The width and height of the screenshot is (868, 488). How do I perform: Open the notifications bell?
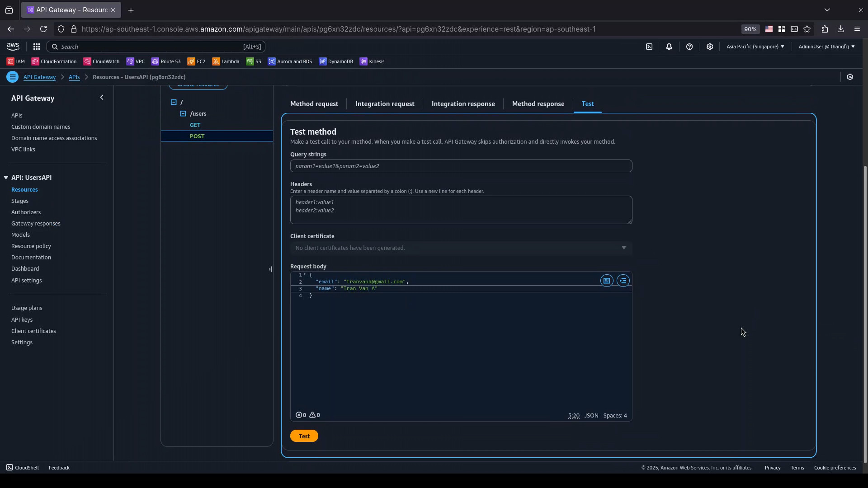click(x=669, y=47)
